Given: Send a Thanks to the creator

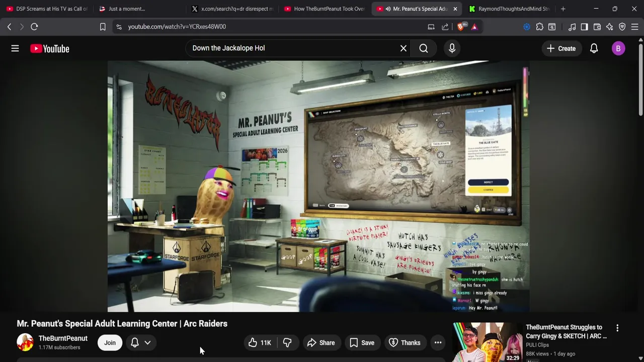Looking at the screenshot, I should [x=405, y=343].
